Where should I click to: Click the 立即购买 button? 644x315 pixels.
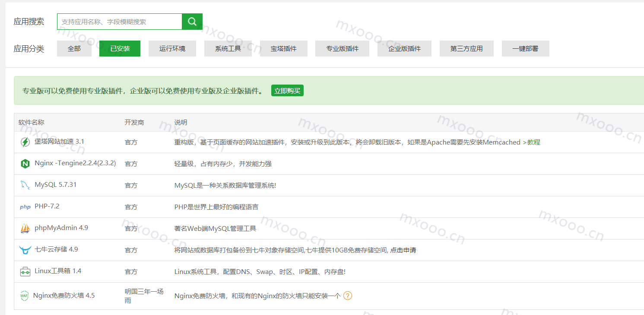pyautogui.click(x=287, y=91)
